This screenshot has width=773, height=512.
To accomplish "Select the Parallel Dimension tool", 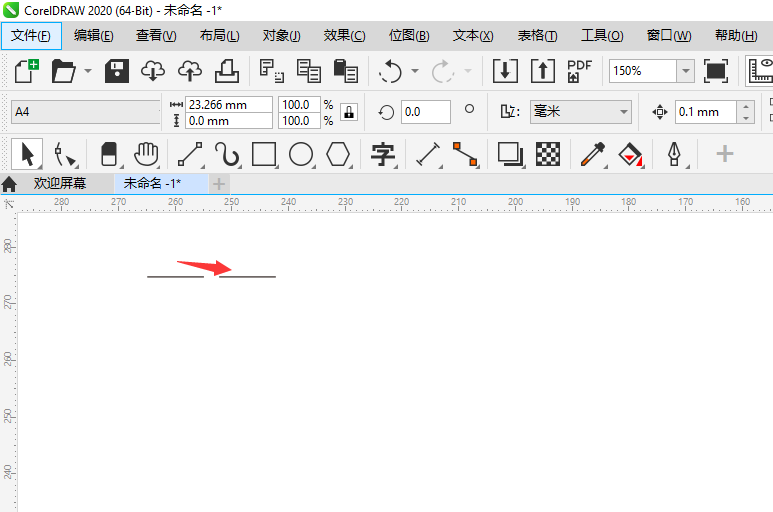I will (428, 154).
